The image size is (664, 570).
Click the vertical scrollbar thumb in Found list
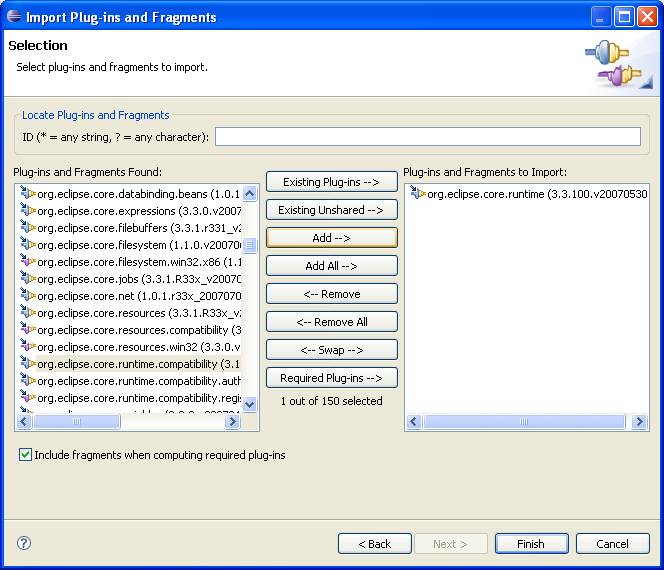tap(250, 245)
